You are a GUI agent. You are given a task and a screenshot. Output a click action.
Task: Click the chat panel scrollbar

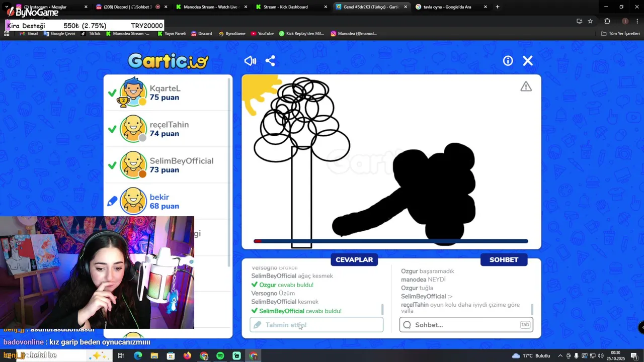pos(532,309)
